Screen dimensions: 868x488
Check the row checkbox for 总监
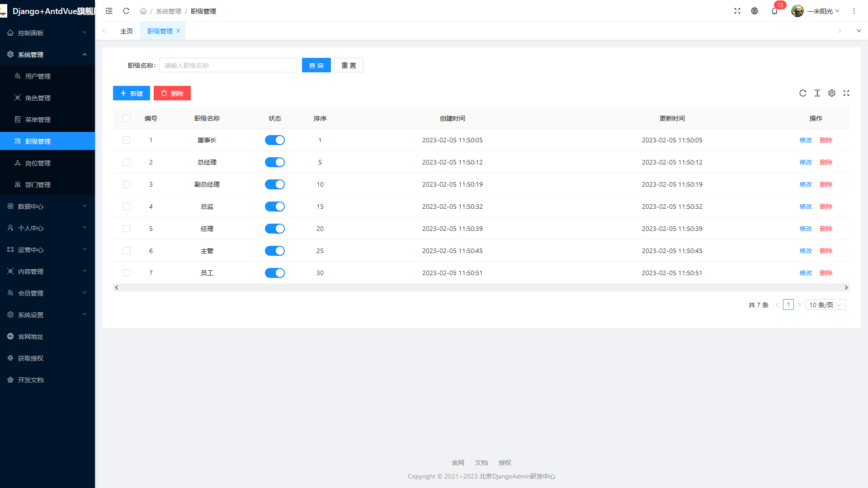coord(127,206)
